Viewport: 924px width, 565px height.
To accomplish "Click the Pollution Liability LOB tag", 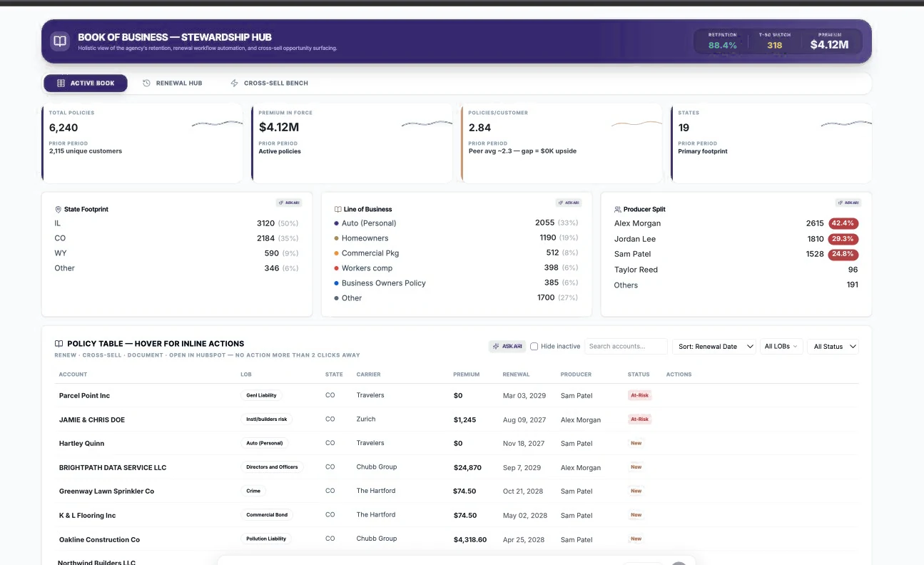I will pos(266,539).
